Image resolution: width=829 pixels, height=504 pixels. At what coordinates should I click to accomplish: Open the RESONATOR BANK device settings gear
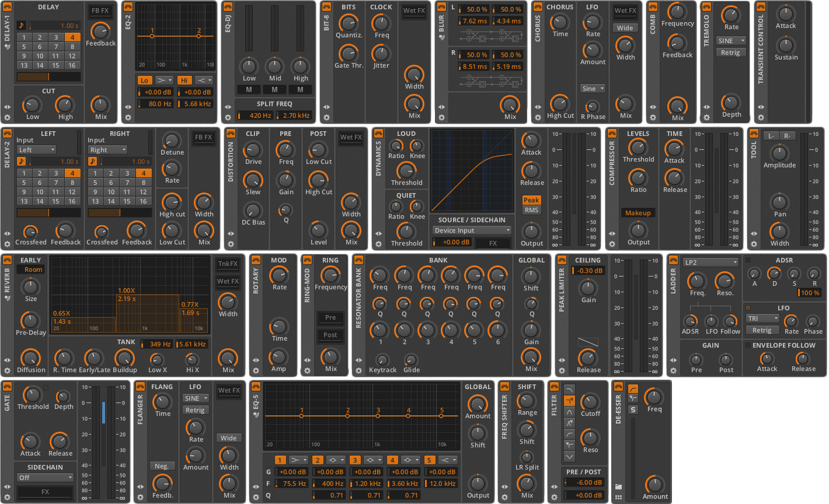[x=358, y=370]
